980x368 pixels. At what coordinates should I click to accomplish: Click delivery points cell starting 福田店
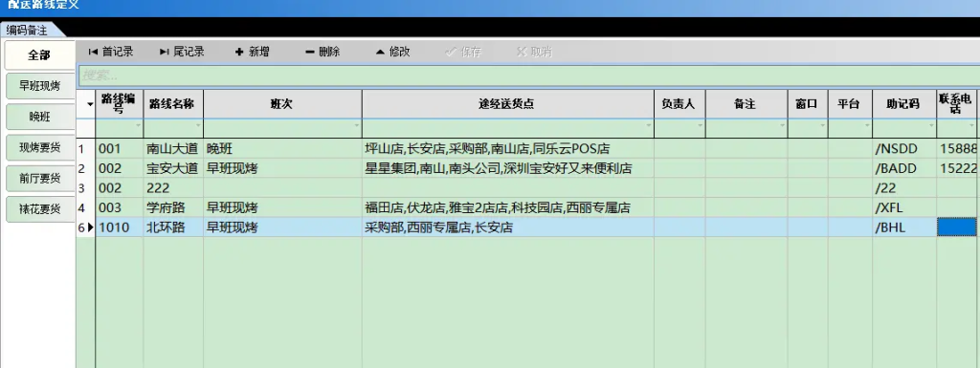pos(508,207)
